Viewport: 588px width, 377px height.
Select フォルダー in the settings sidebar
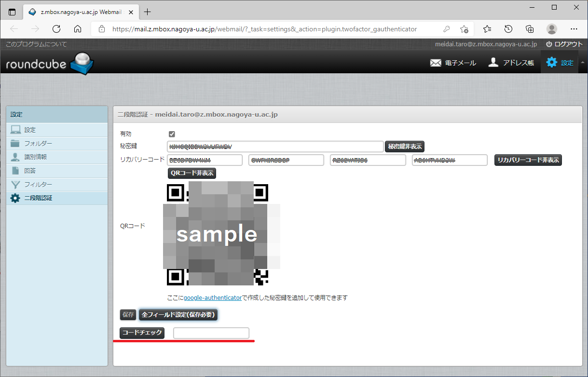coord(38,144)
